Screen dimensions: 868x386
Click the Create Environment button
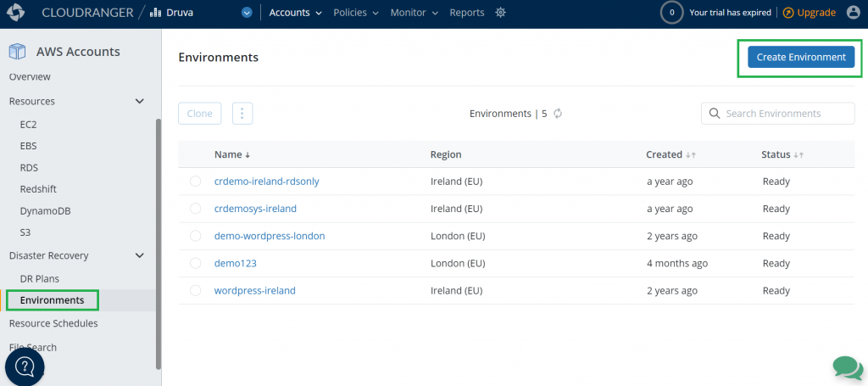coord(800,57)
